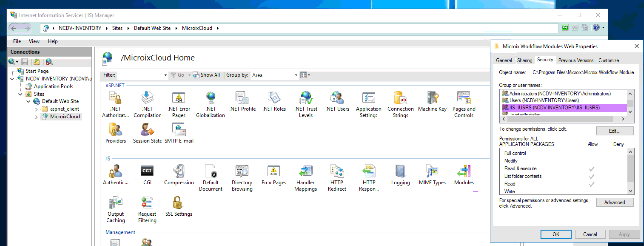Viewport: 644px width, 246px height.
Task: Switch to the Sharing tab
Action: tap(525, 60)
